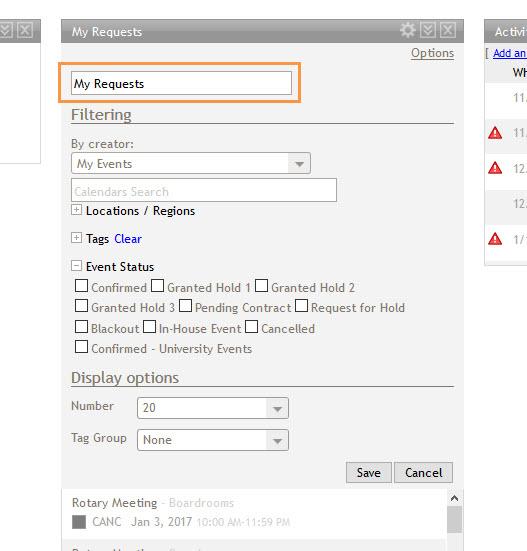Enable the Pending Contract checkbox

pos(186,306)
